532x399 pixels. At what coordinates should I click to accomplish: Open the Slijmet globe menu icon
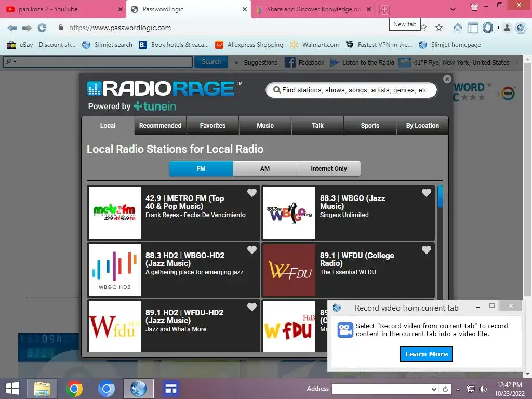click(521, 28)
